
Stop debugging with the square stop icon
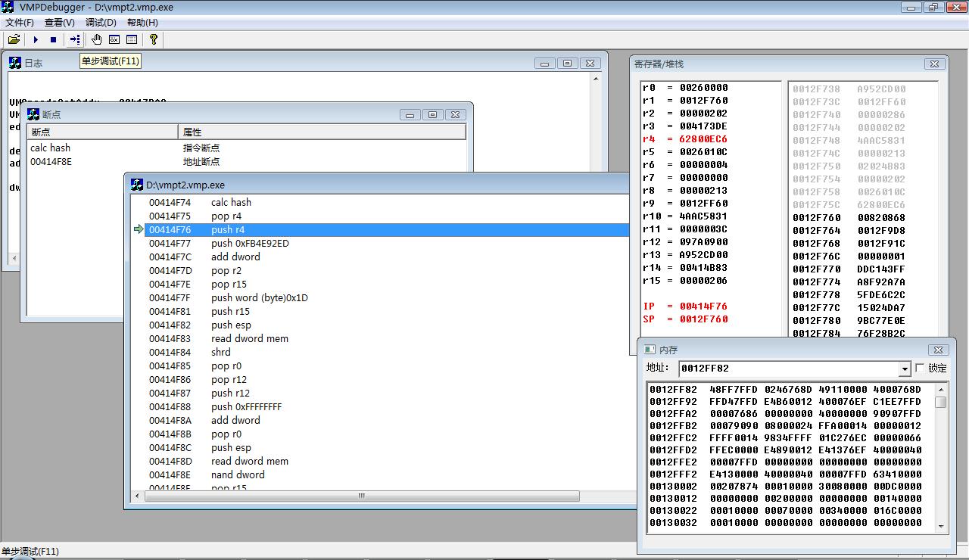point(53,39)
